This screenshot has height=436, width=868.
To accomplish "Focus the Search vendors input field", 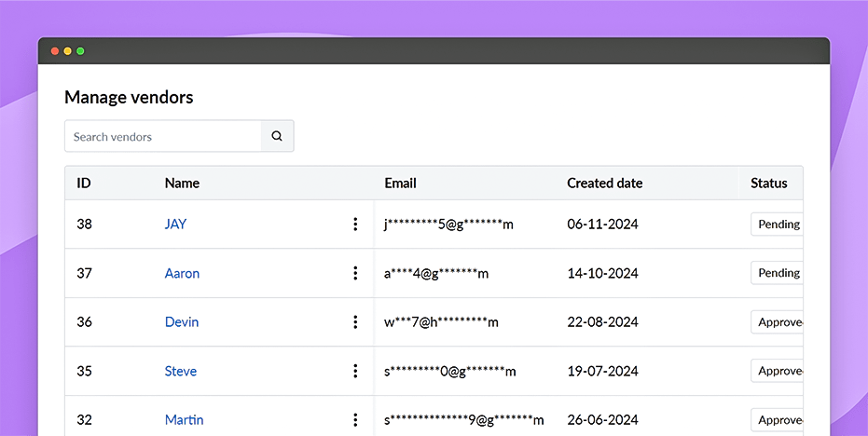I will coord(163,136).
